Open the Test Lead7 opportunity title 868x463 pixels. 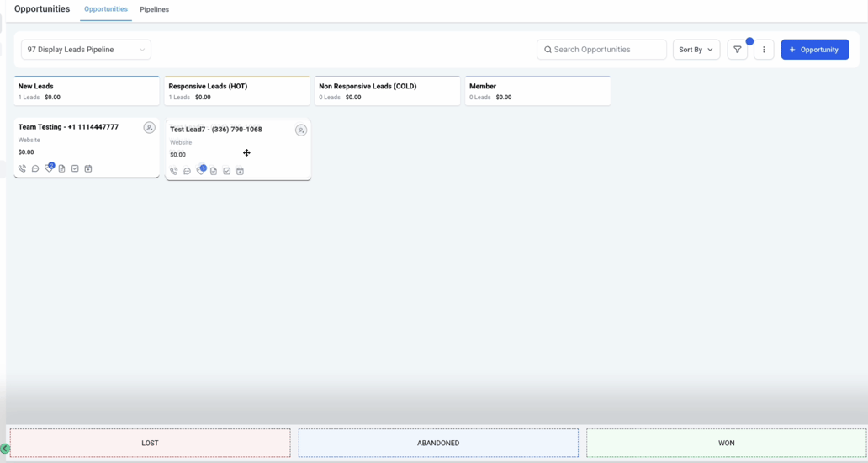[x=216, y=130]
